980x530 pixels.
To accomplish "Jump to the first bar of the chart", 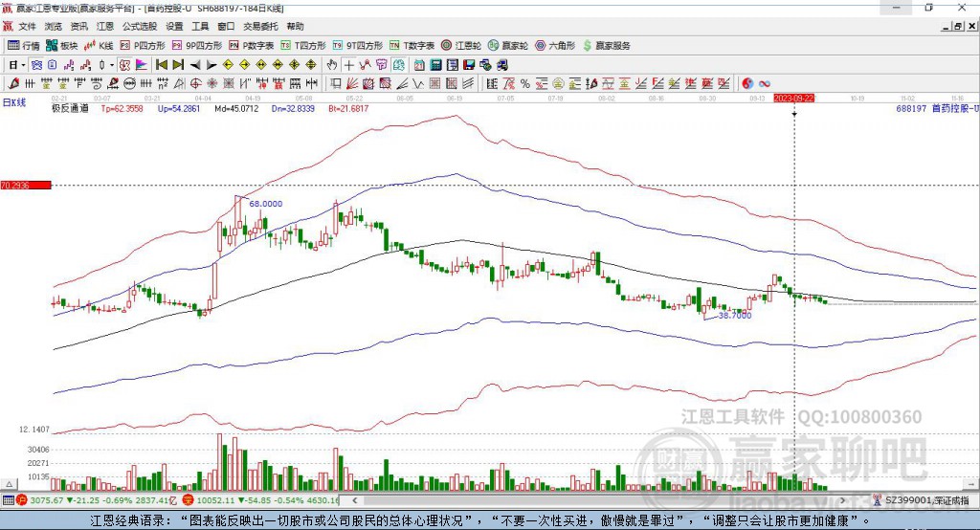I will click(161, 65).
